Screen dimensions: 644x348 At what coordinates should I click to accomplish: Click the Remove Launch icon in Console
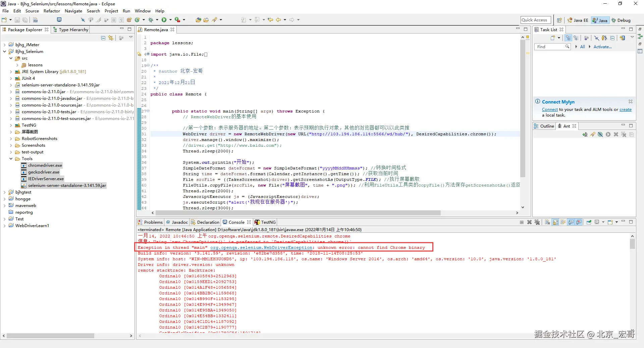tap(529, 222)
